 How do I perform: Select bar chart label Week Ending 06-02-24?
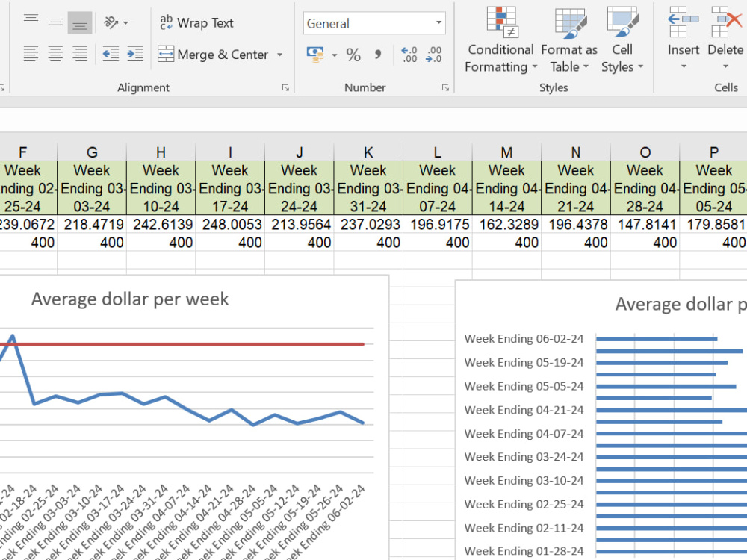(524, 338)
